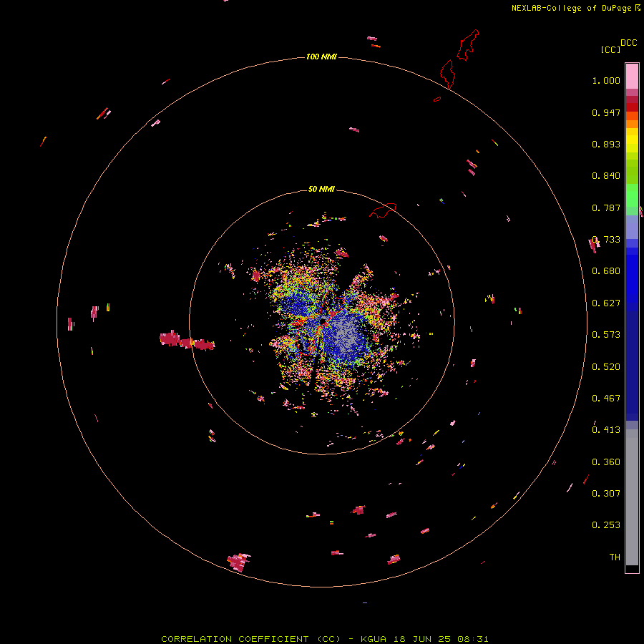Click the 0.680 scale label
644x644 pixels.
(x=606, y=271)
